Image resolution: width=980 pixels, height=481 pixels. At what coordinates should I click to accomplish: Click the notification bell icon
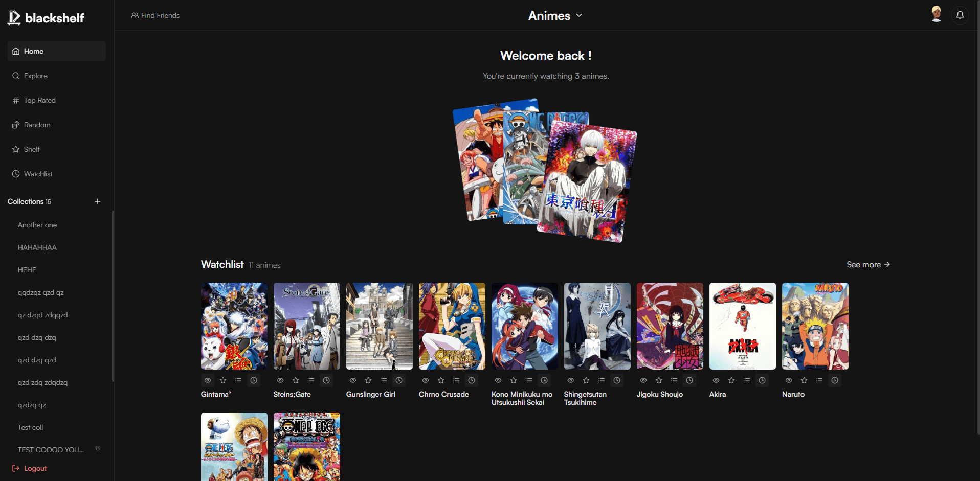(960, 15)
